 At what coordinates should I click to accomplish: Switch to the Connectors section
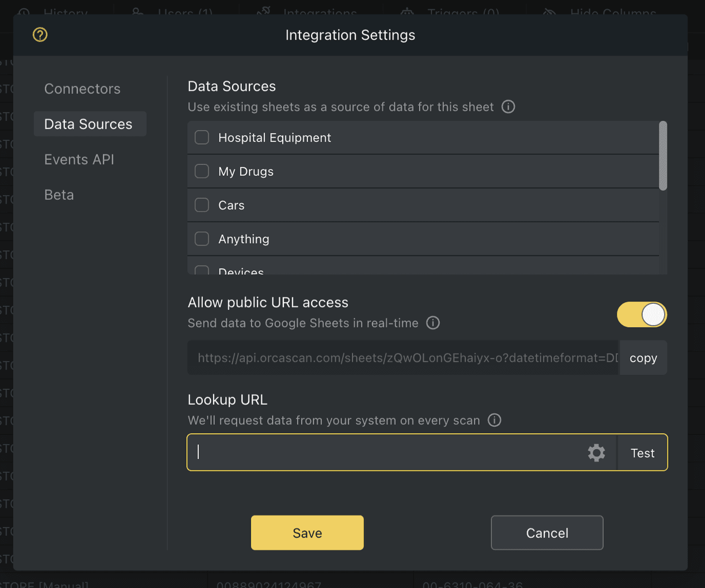coord(82,88)
